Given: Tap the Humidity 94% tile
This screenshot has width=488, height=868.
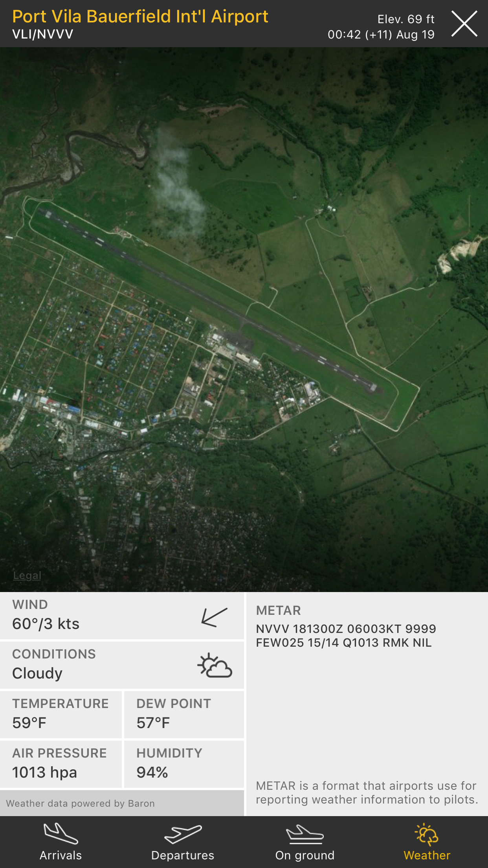Looking at the screenshot, I should 184,764.
